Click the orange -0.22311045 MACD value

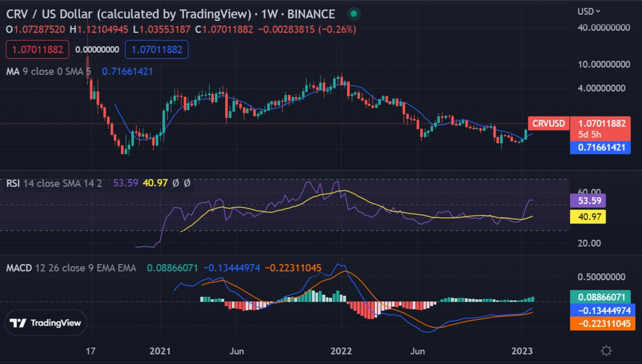click(x=292, y=268)
